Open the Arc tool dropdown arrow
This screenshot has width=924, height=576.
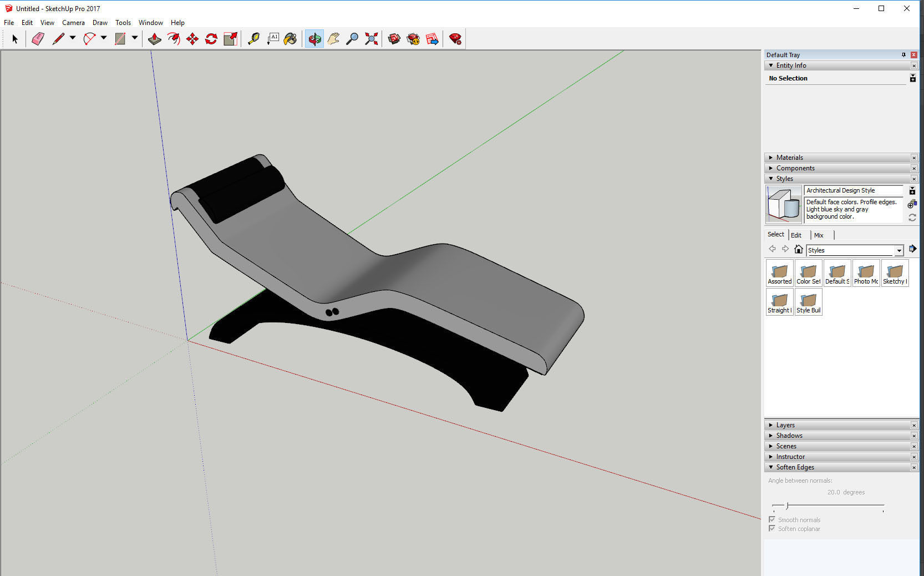104,38
